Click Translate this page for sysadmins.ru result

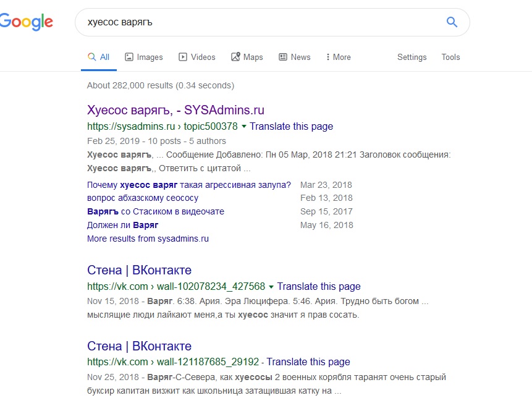292,126
